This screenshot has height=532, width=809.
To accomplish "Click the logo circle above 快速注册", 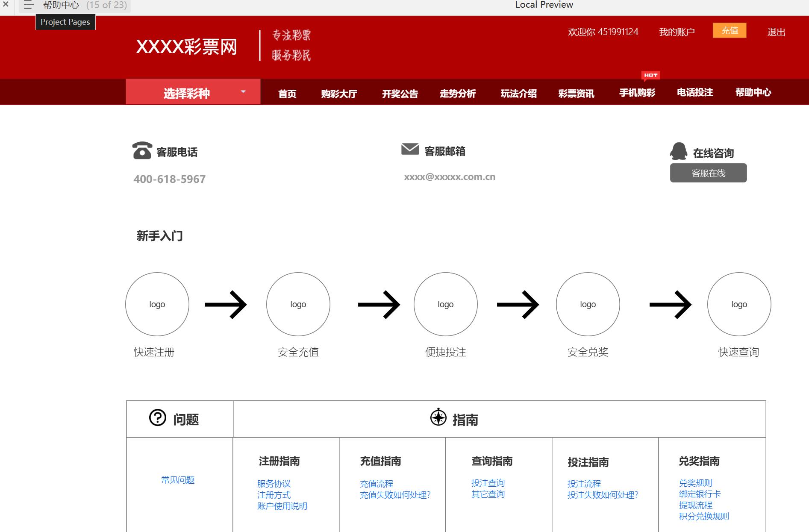I will point(157,304).
